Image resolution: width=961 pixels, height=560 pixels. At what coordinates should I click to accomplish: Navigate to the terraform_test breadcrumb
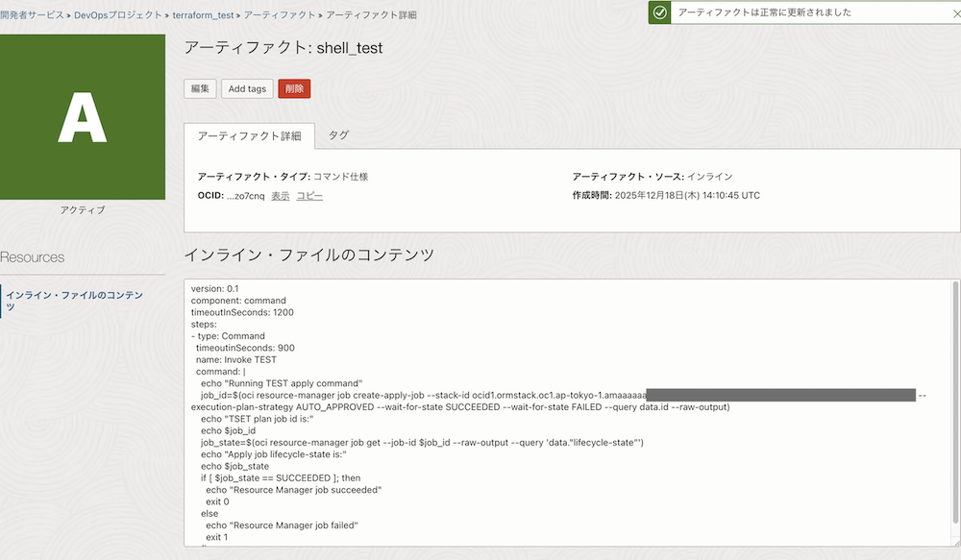pyautogui.click(x=204, y=16)
